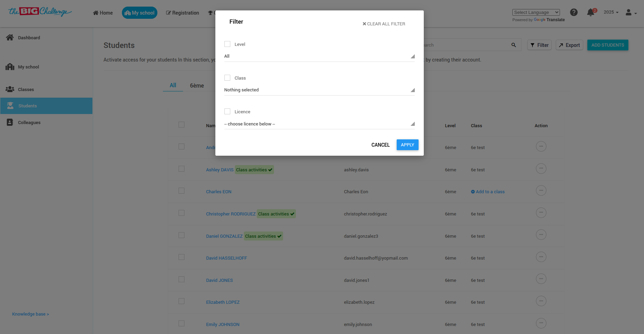Toggle the select-all students header checkbox
Image resolution: width=644 pixels, height=334 pixels.
(181, 124)
